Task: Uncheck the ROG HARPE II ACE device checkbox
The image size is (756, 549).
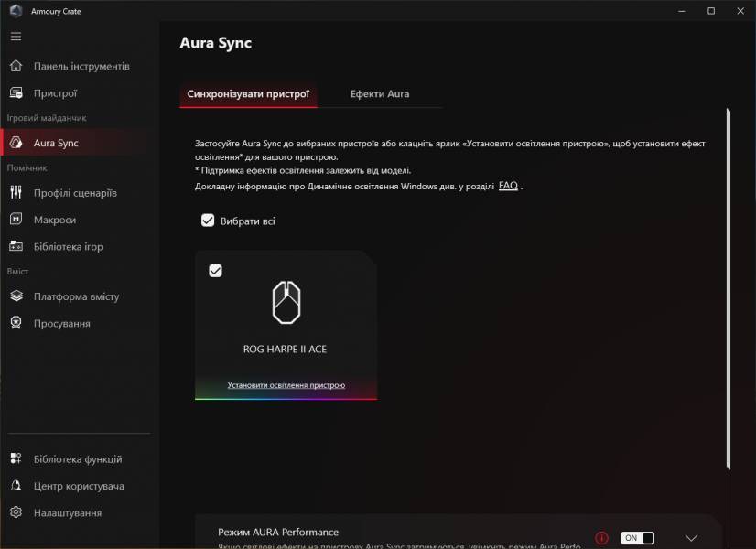Action: (215, 271)
